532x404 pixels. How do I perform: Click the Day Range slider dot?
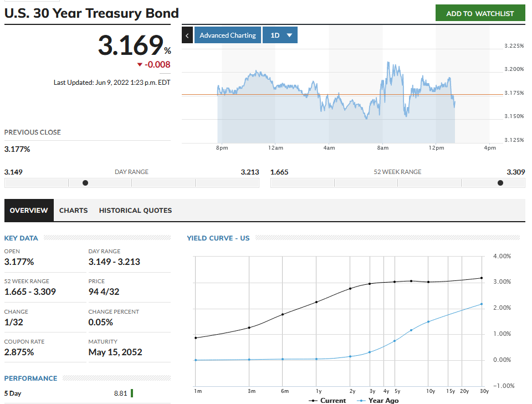pos(85,183)
